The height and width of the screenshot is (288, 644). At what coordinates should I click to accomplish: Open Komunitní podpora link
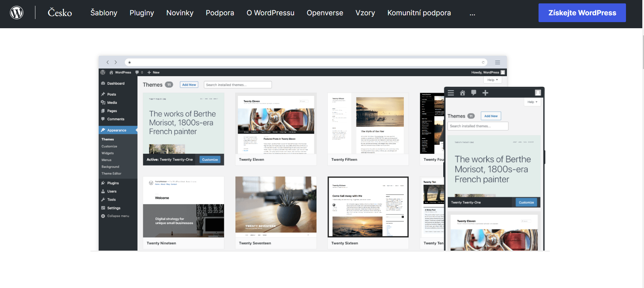[x=419, y=13]
